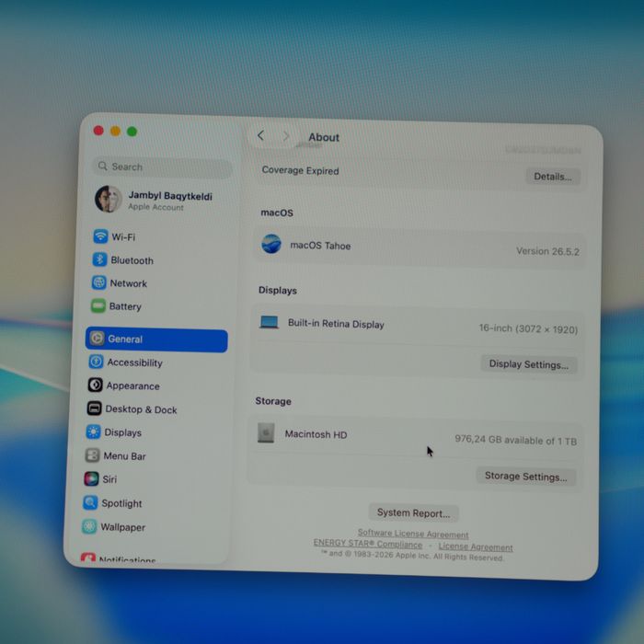Screen dimensions: 644x644
Task: Click the Displays sun icon in sidebar
Action: (93, 432)
